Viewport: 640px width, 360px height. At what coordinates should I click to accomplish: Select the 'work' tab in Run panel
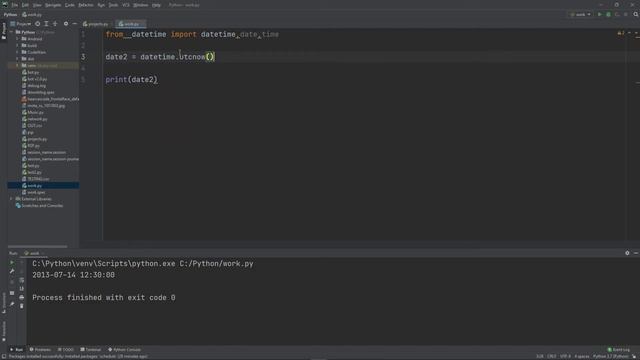pos(33,253)
